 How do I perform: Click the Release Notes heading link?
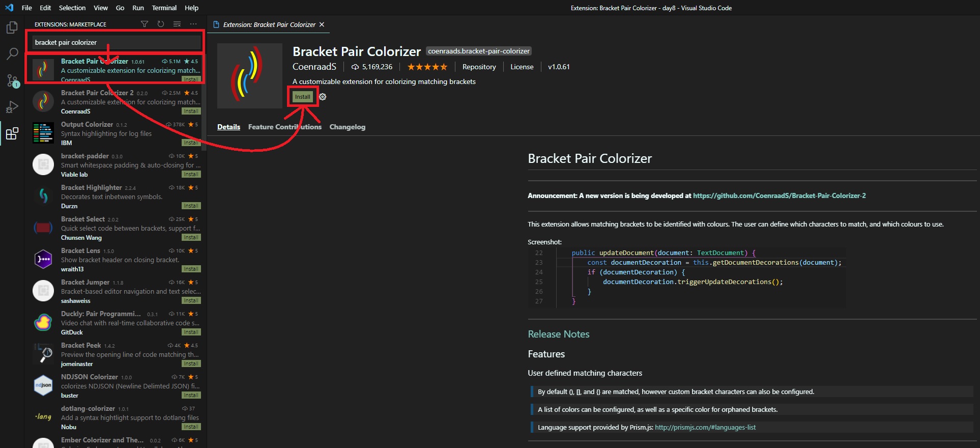click(x=558, y=334)
